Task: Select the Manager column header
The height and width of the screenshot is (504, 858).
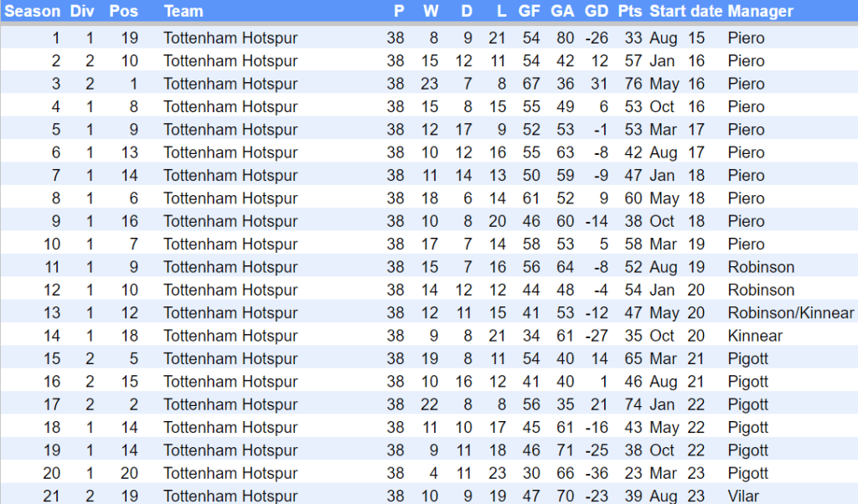Action: point(760,12)
